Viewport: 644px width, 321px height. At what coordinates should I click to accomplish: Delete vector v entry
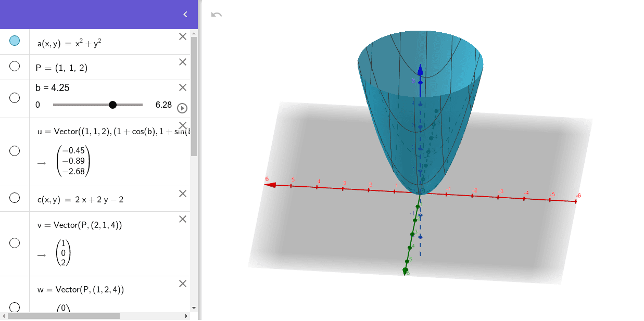(x=182, y=219)
